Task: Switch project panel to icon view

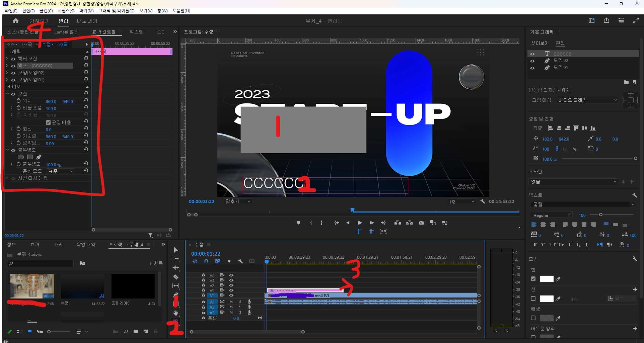Action: click(x=30, y=332)
